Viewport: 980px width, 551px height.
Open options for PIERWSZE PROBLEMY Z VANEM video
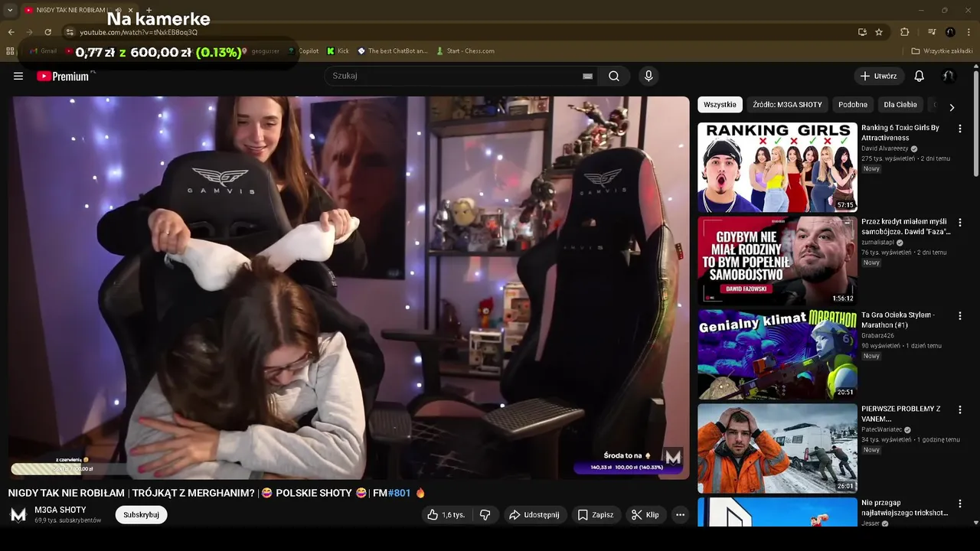(959, 410)
